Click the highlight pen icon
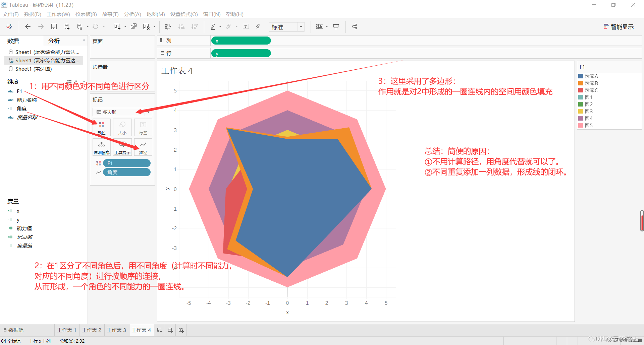The height and width of the screenshot is (345, 644). coord(213,26)
